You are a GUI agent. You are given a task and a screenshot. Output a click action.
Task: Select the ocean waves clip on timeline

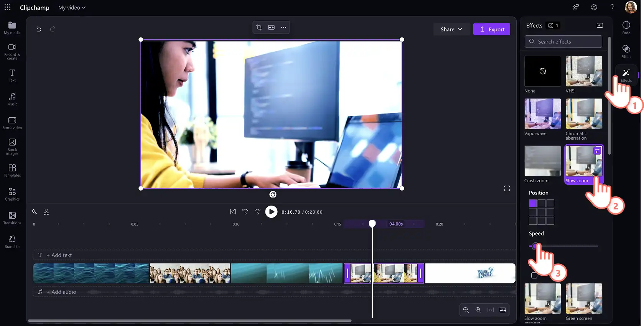pyautogui.click(x=91, y=273)
